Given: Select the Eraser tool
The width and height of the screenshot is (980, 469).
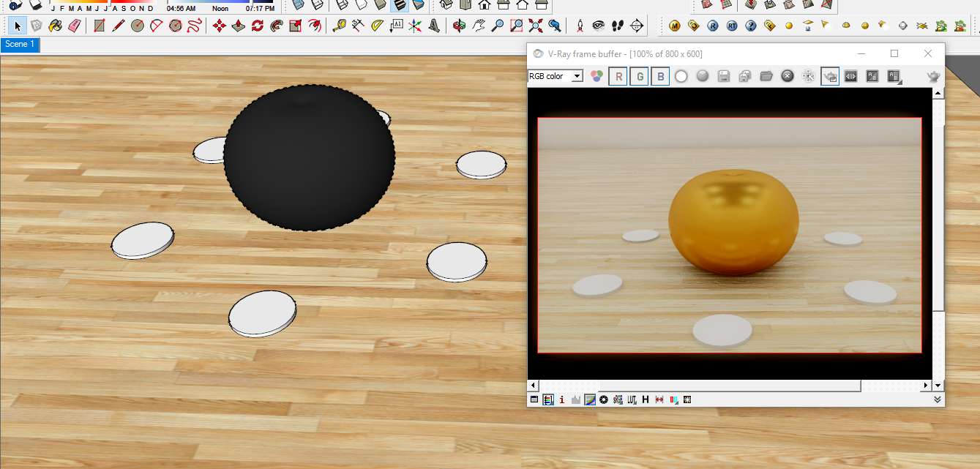Looking at the screenshot, I should click(x=75, y=25).
